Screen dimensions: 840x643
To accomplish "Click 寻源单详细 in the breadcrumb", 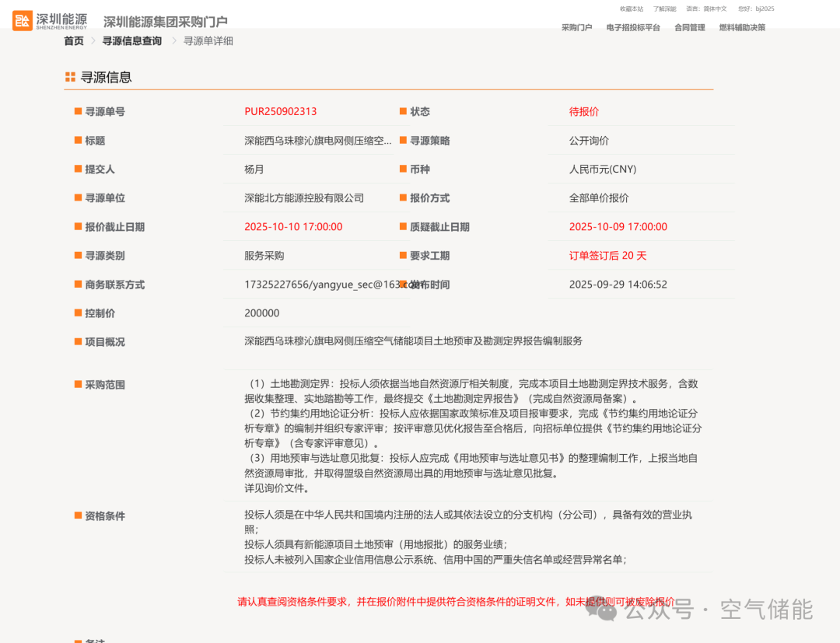I will pyautogui.click(x=208, y=41).
